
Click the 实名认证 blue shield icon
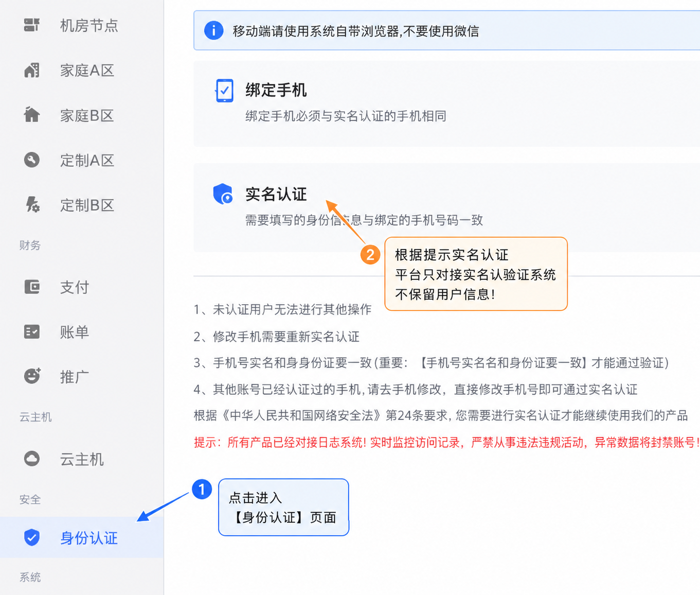pyautogui.click(x=223, y=194)
